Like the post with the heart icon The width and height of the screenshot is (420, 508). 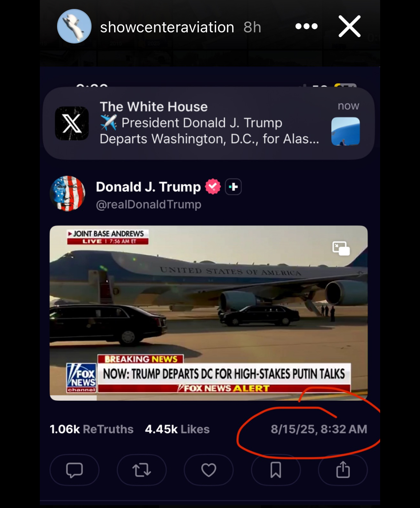click(x=209, y=470)
